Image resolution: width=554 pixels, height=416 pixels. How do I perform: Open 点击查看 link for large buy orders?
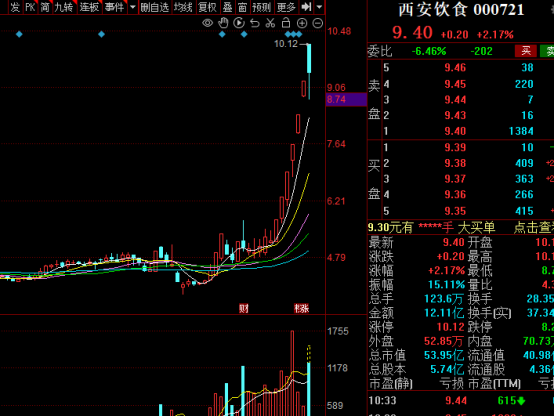[534, 228]
